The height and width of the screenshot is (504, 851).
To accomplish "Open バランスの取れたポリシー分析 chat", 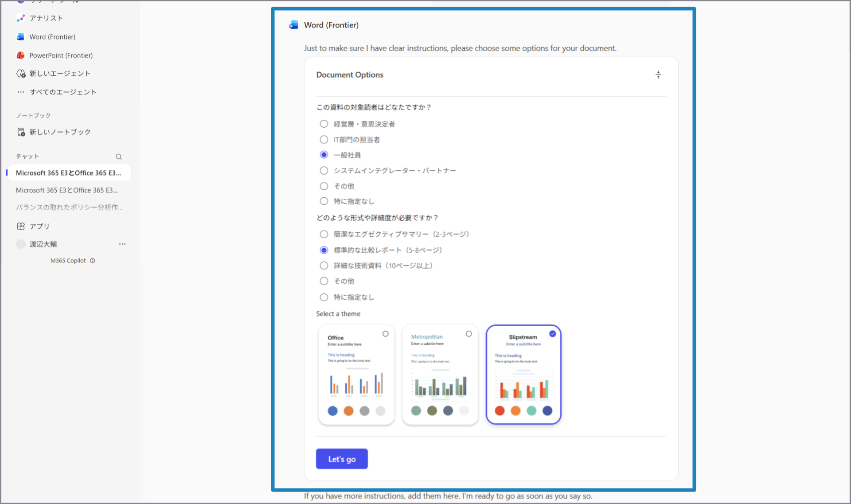I will click(x=69, y=207).
